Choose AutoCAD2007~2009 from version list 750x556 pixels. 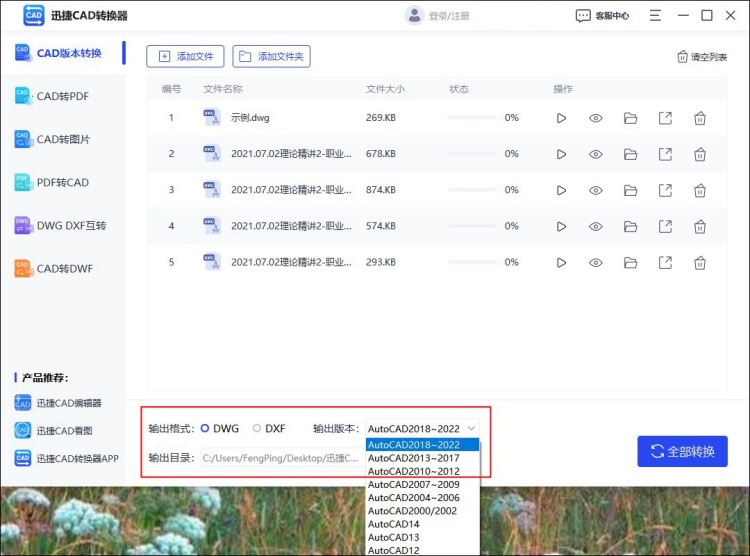click(x=422, y=484)
